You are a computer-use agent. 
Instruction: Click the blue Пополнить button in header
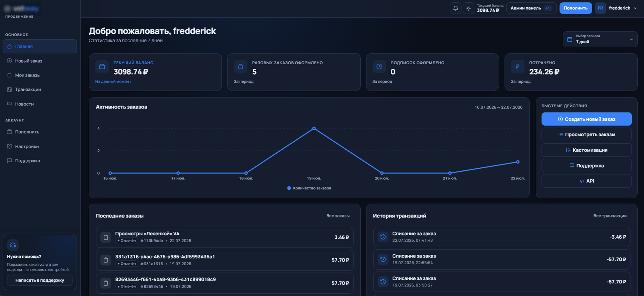coord(576,8)
